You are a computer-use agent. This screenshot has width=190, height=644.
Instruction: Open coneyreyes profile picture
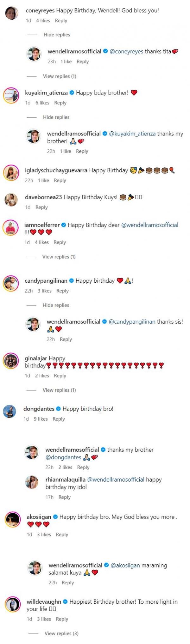pos(12,13)
